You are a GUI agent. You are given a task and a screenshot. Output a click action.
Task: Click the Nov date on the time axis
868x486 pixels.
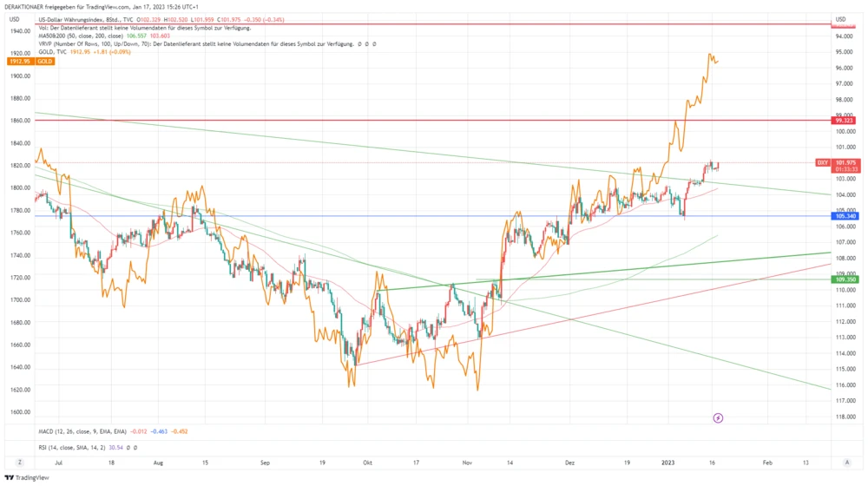pos(467,463)
